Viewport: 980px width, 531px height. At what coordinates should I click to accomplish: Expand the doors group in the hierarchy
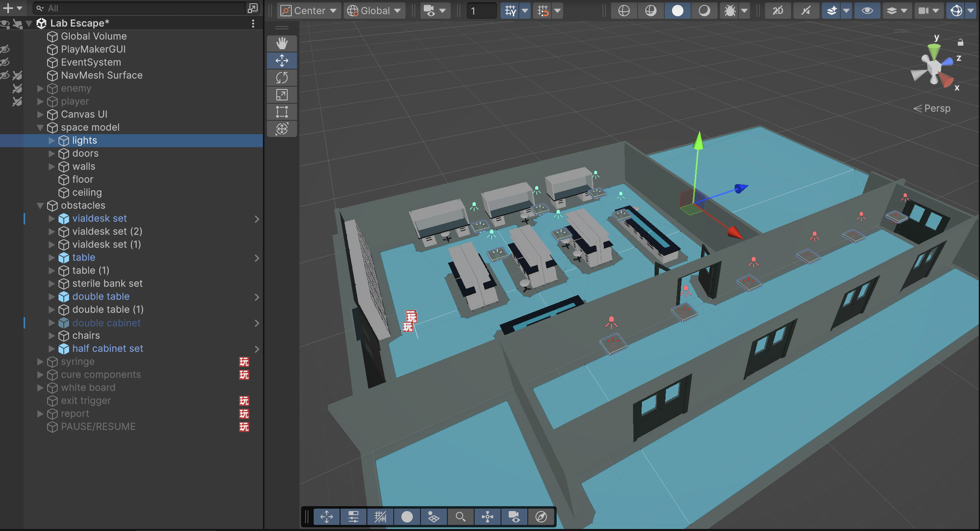coord(52,153)
